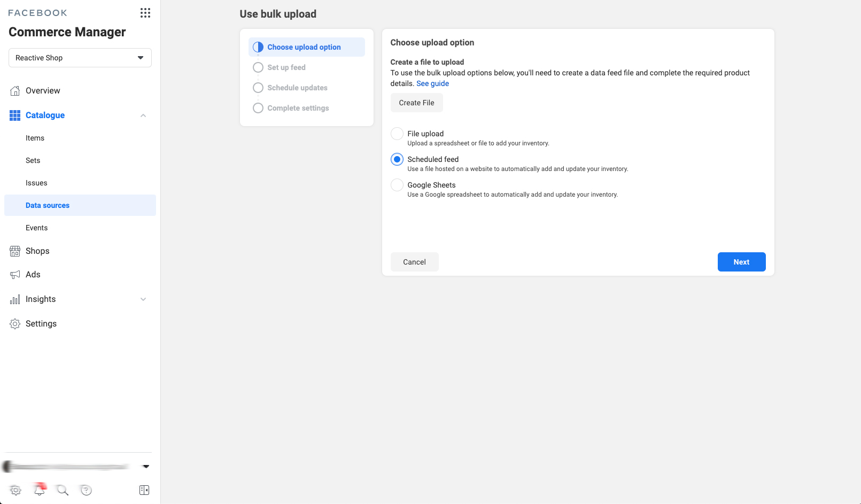The image size is (861, 504).
Task: Click the Settings gear icon in sidebar
Action: (15, 324)
